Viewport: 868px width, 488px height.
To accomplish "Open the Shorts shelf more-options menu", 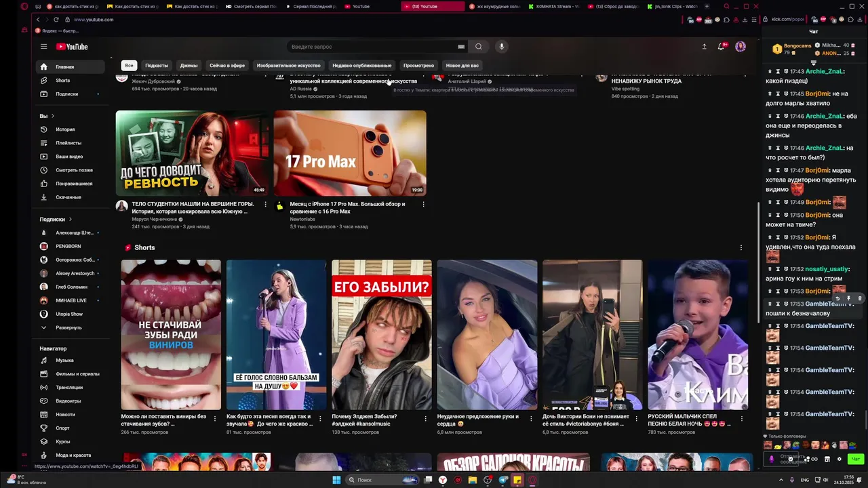I will [741, 248].
